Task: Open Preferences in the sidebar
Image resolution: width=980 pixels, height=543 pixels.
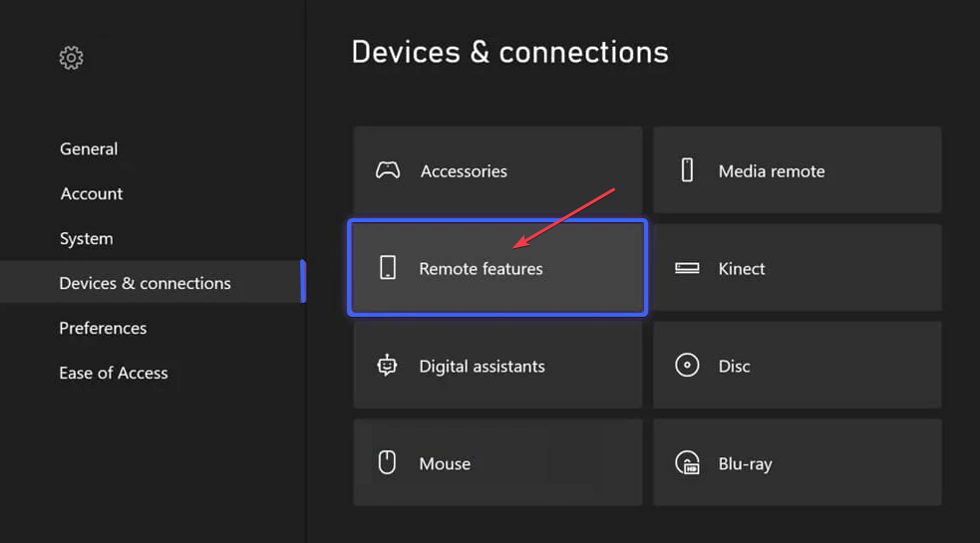Action: (103, 328)
